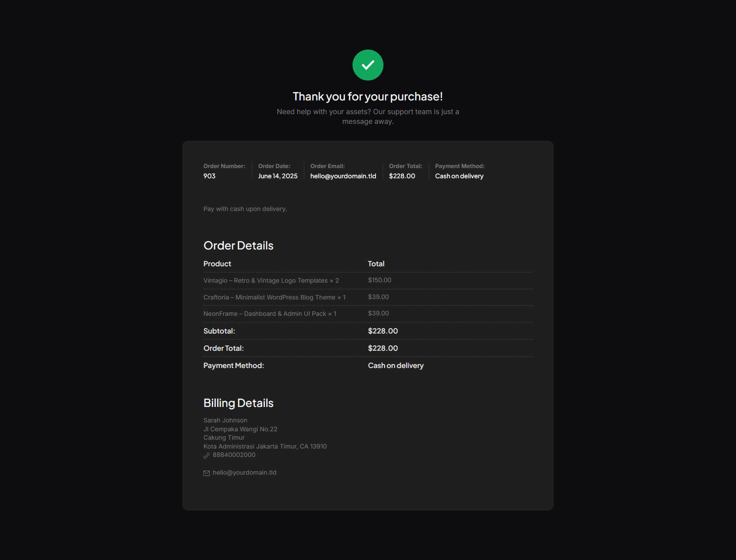Click the 'Order Email:' label
The width and height of the screenshot is (736, 560).
point(327,166)
